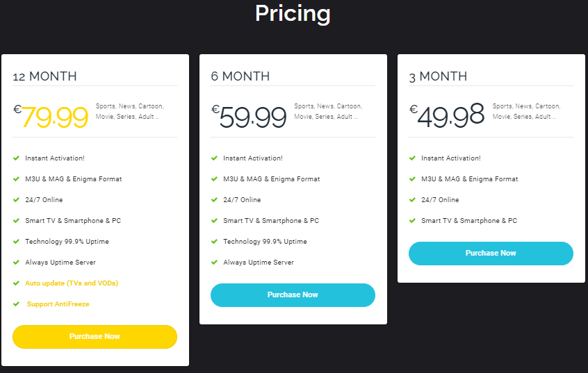Click the yellow €79.99 price
The image size is (588, 373).
tap(51, 117)
